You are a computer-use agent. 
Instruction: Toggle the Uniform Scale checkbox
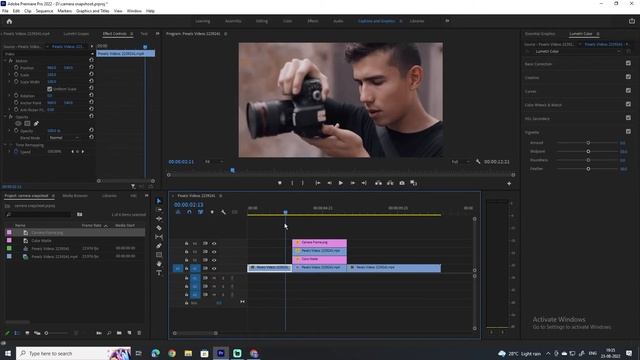(49, 89)
